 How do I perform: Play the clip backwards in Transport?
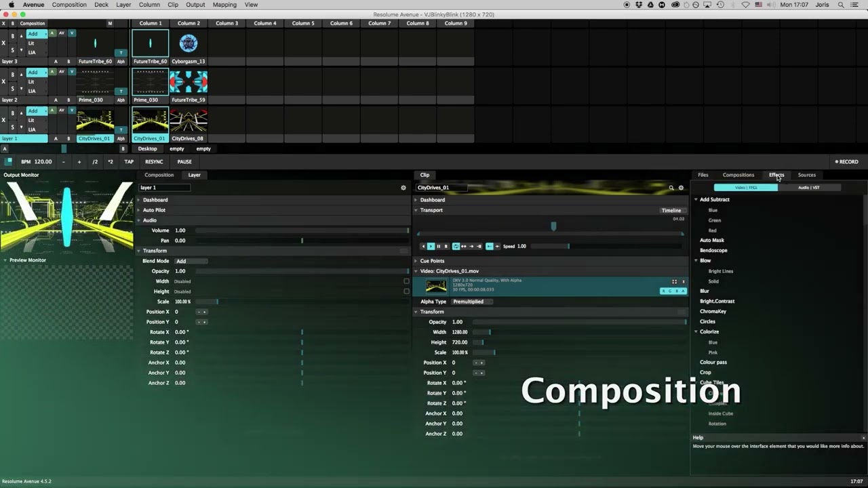coord(423,246)
